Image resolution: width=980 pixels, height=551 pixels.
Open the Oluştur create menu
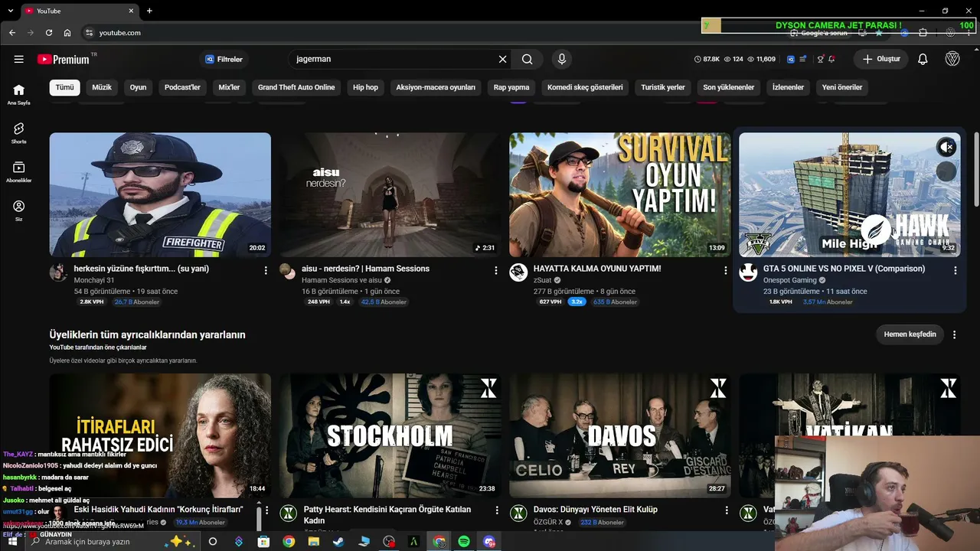pyautogui.click(x=881, y=59)
